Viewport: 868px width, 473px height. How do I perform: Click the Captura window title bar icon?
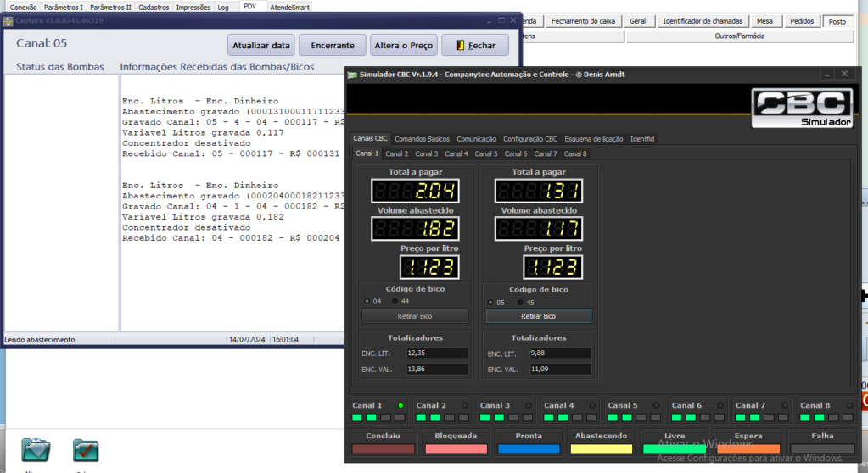click(8, 21)
